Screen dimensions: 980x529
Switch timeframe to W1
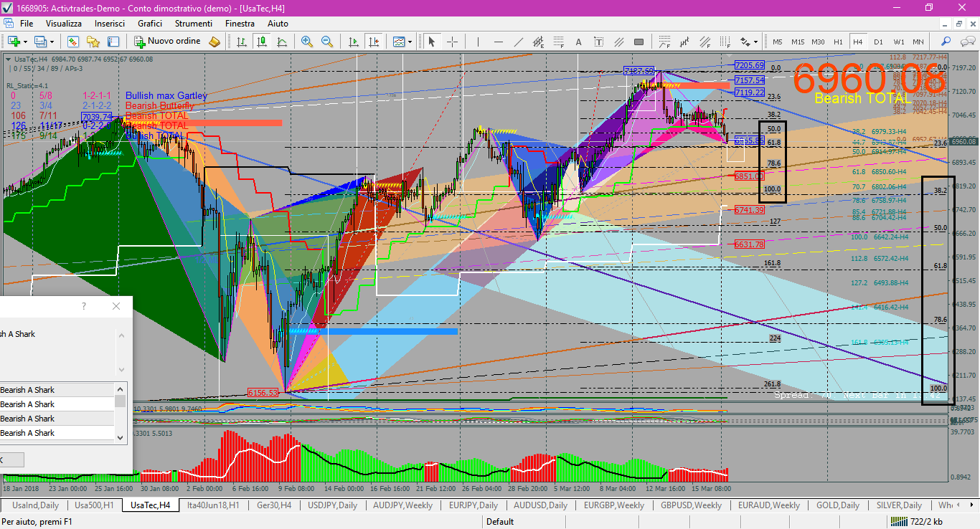[x=899, y=42]
